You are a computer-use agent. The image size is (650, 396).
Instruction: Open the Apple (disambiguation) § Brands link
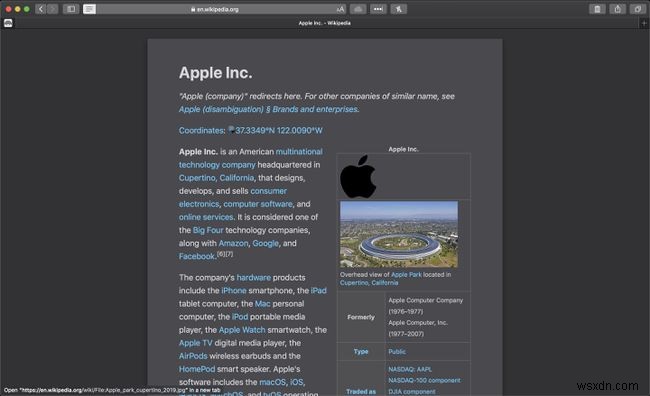[x=269, y=109]
